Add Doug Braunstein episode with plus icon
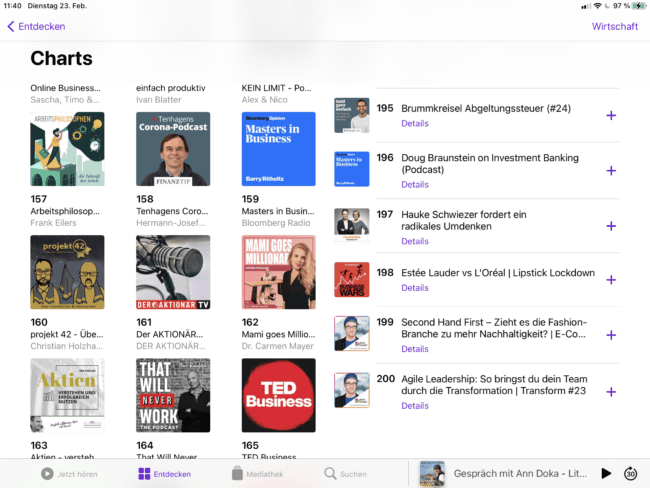 click(611, 170)
